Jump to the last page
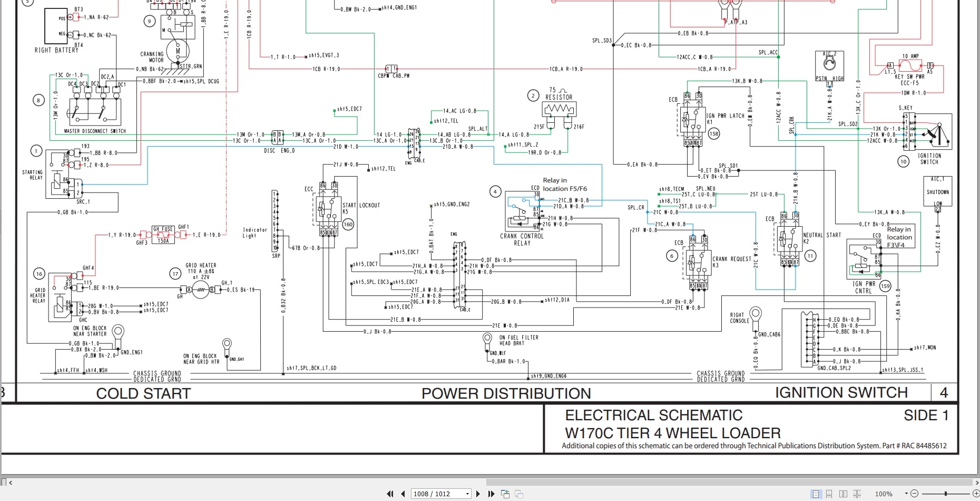 point(491,494)
